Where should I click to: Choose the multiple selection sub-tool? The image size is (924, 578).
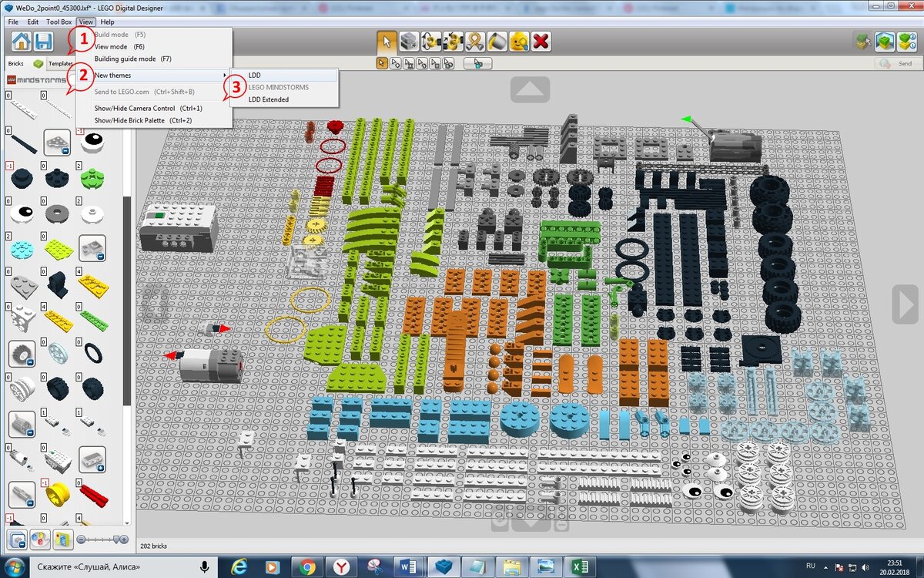click(396, 63)
